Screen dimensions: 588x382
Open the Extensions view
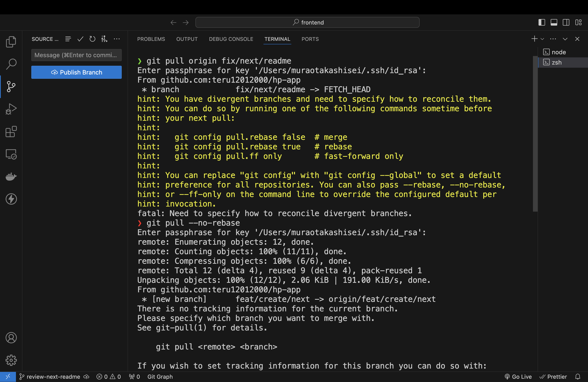[11, 132]
